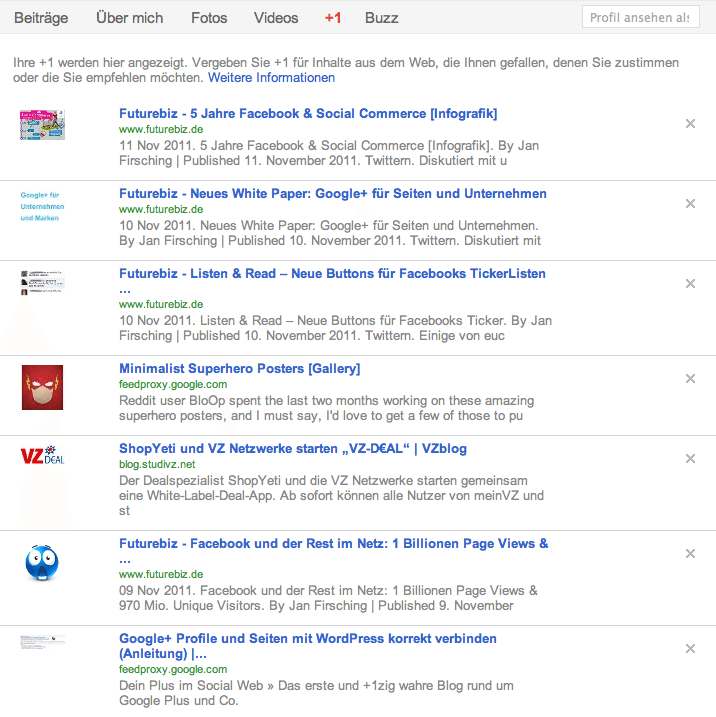The width and height of the screenshot is (716, 717).
Task: Click the 'Ihre +1 werden hier angezeigt' intro text
Action: click(346, 70)
